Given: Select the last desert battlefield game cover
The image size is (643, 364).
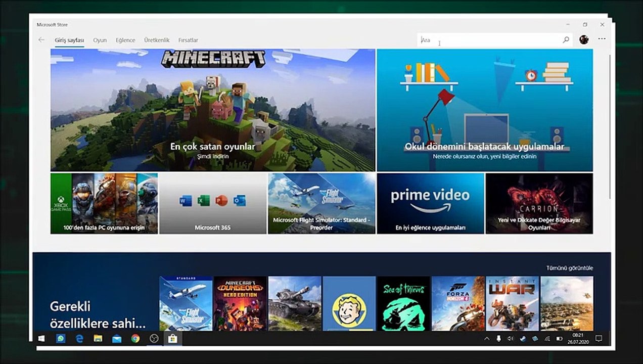Looking at the screenshot, I should pos(567,303).
